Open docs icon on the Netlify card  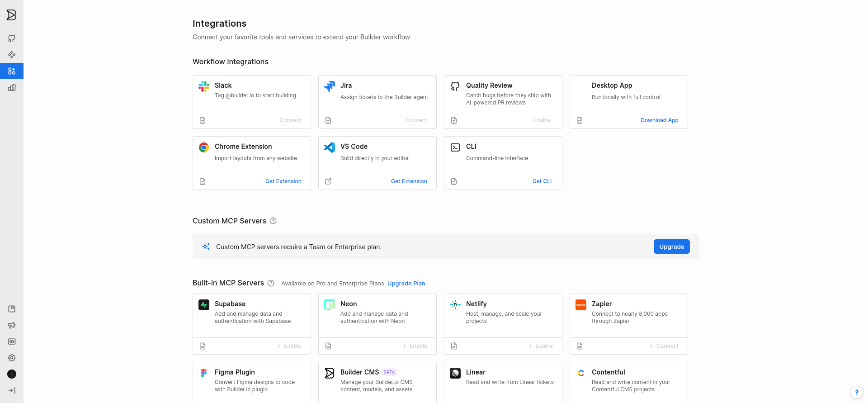click(x=454, y=346)
